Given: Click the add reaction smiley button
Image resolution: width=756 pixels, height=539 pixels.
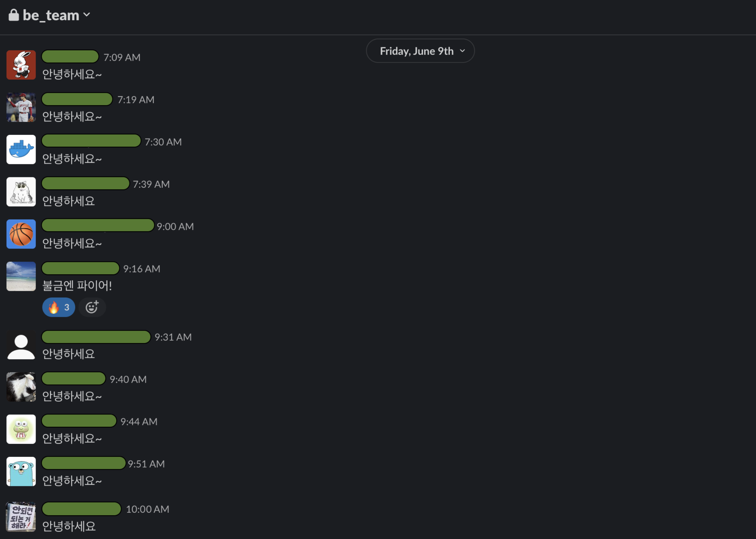Looking at the screenshot, I should tap(92, 307).
